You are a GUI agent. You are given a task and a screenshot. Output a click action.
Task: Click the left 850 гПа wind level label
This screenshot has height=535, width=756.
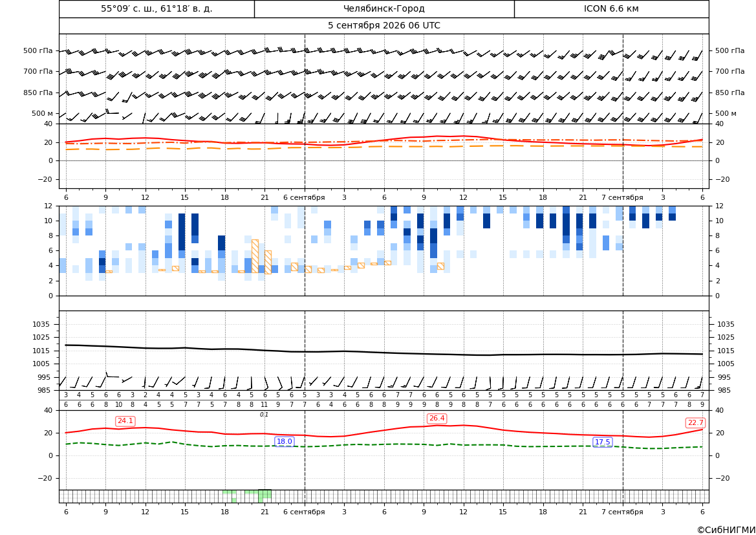(38, 93)
